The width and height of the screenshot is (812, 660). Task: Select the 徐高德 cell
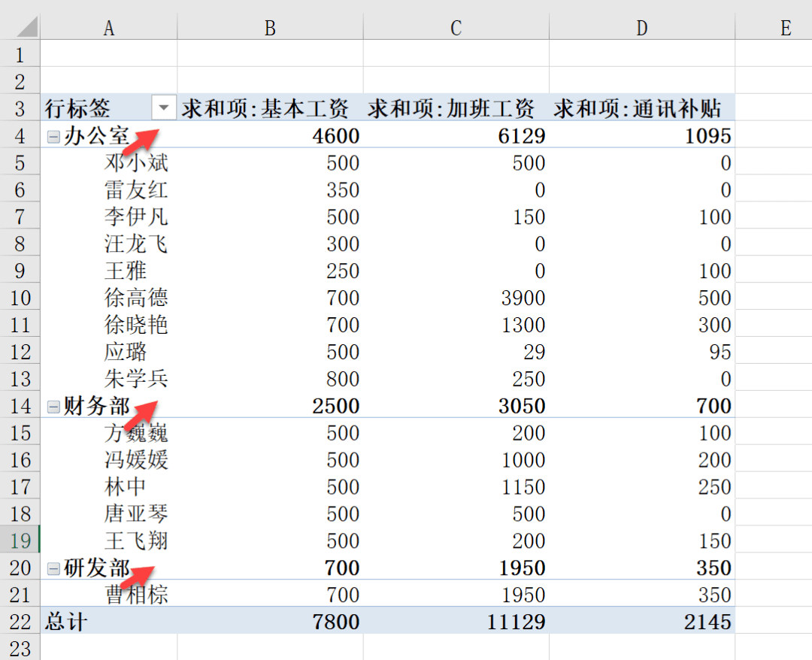(x=109, y=297)
